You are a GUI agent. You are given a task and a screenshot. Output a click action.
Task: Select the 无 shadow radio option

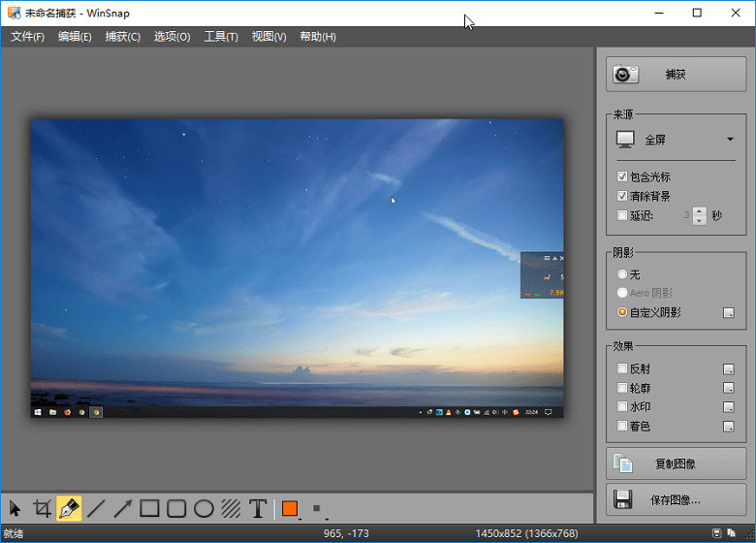(x=622, y=275)
